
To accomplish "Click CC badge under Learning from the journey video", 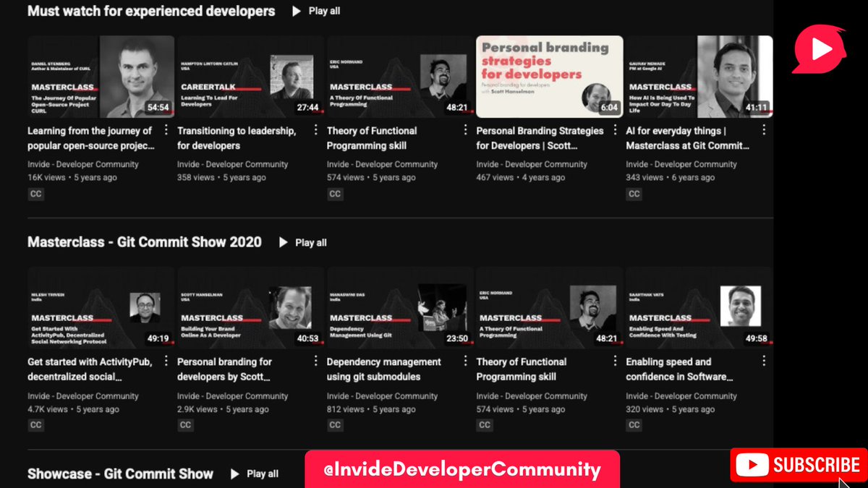I will (x=35, y=194).
